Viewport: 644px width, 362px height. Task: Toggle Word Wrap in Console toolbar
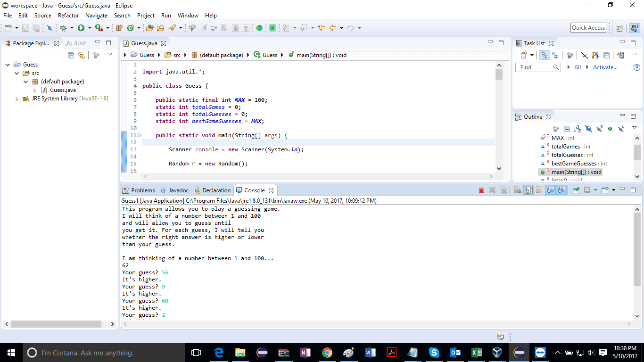[x=539, y=190]
